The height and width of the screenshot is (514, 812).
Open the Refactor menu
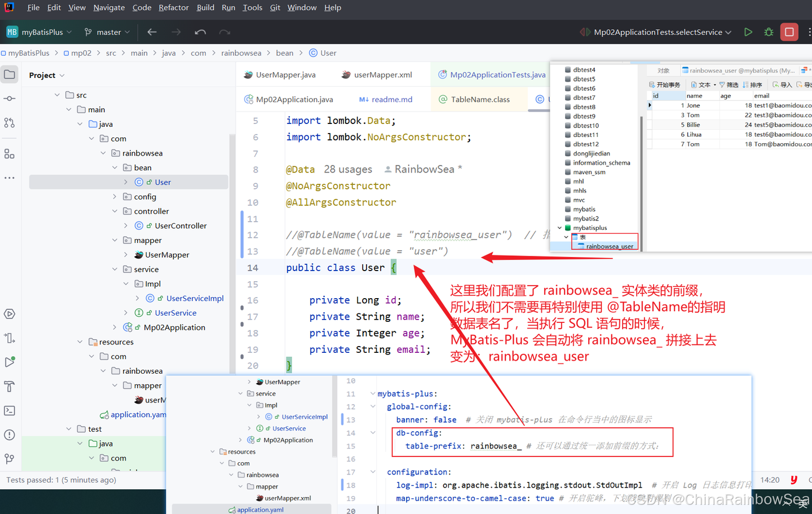tap(173, 7)
